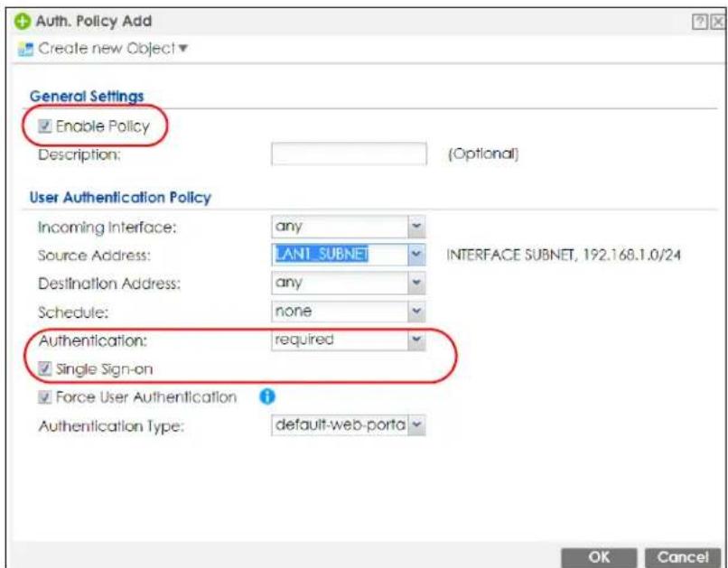The width and height of the screenshot is (728, 568).
Task: Click the Schedule: label
Action: (x=73, y=312)
